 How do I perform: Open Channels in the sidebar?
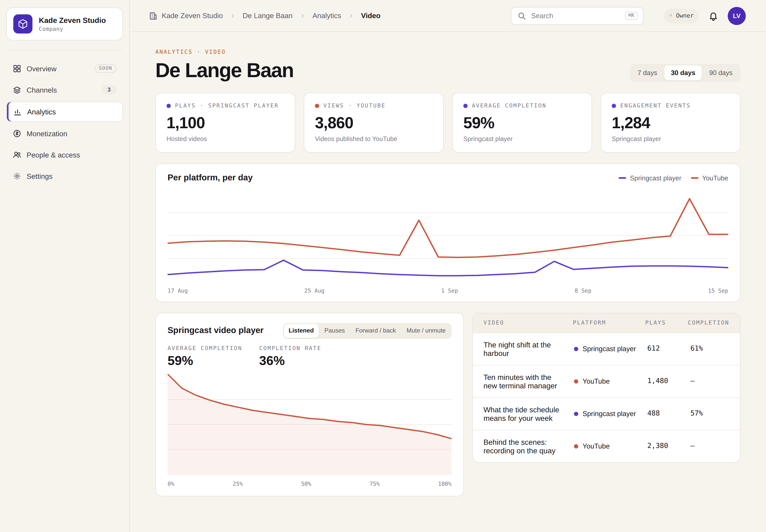pyautogui.click(x=65, y=90)
